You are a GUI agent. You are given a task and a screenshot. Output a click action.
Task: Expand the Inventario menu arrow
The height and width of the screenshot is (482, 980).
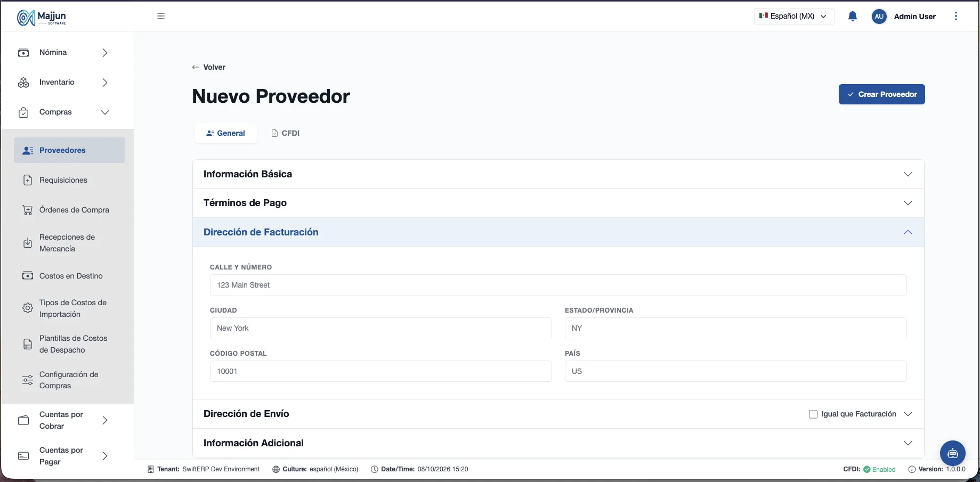coord(105,83)
